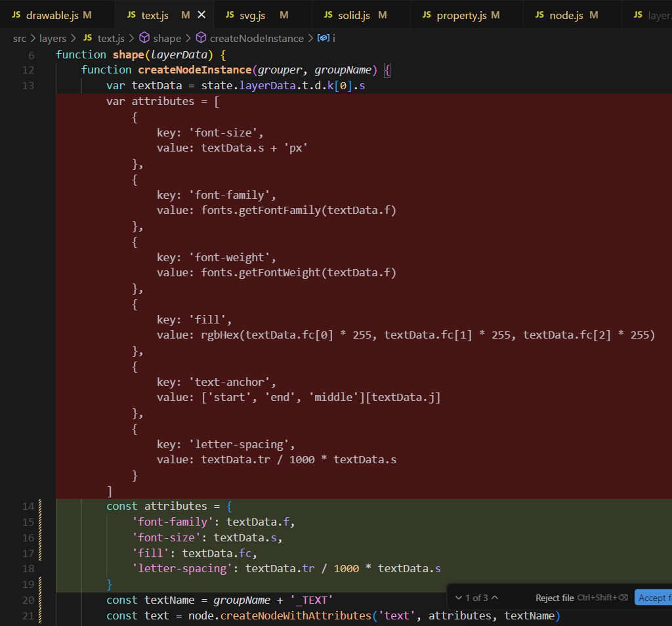Click the JS file icon on drawable.js tab
The height and width of the screenshot is (626, 672).
click(16, 14)
